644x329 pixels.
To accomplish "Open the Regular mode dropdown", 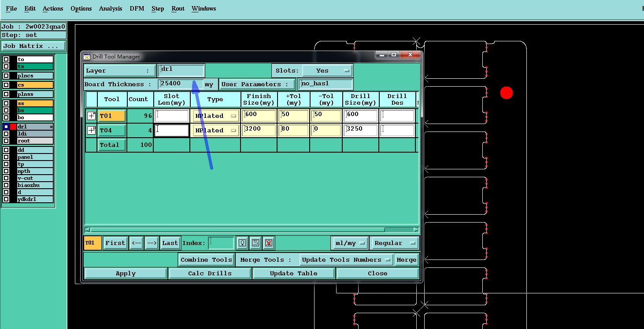I will [x=394, y=243].
